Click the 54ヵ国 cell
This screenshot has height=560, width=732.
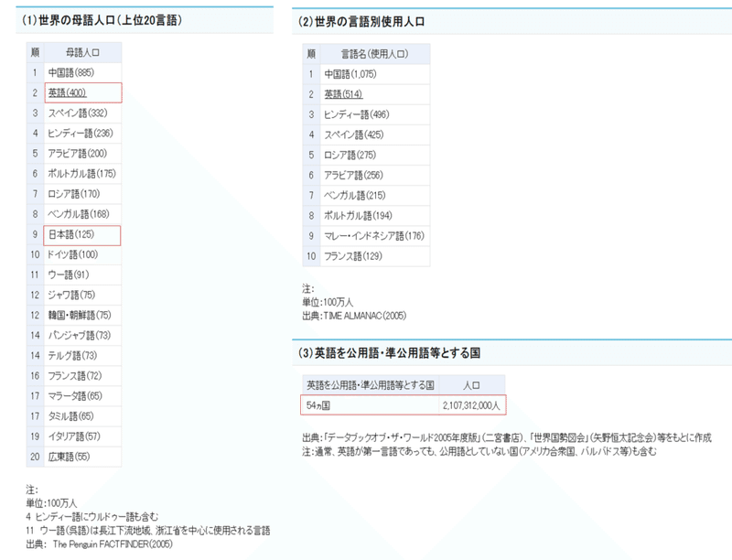pyautogui.click(x=370, y=405)
